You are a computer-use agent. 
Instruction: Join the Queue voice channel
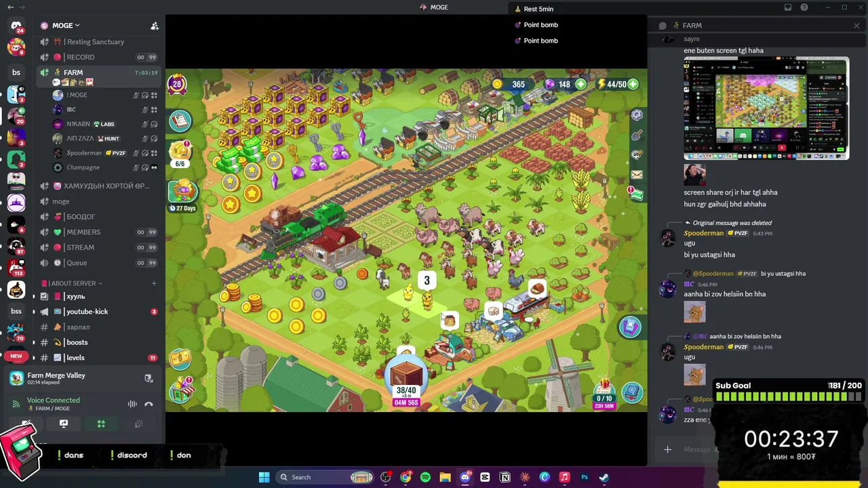tap(98, 263)
